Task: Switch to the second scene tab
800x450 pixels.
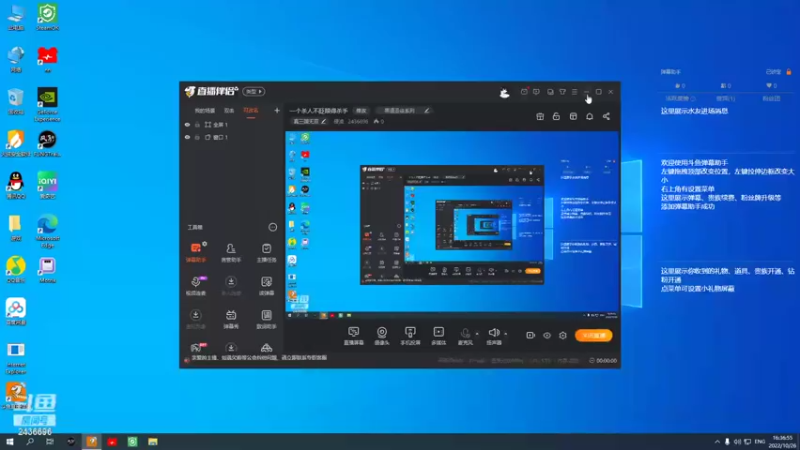Action: 229,110
